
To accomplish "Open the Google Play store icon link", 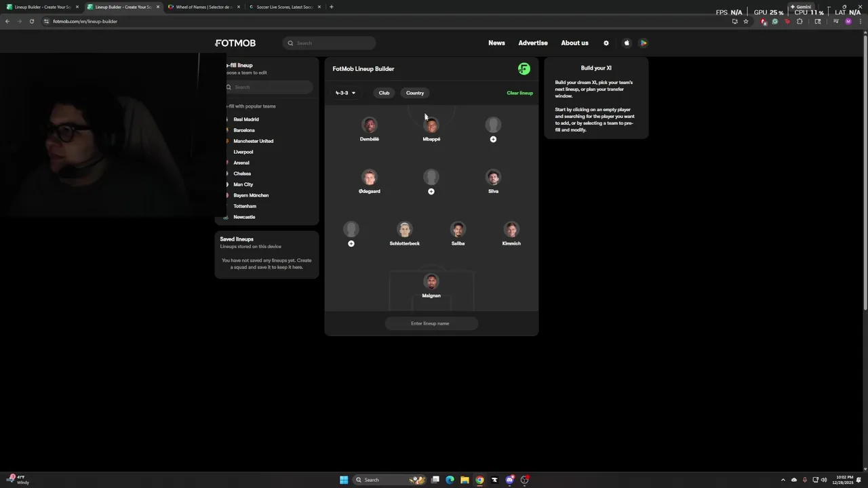I will tap(644, 43).
